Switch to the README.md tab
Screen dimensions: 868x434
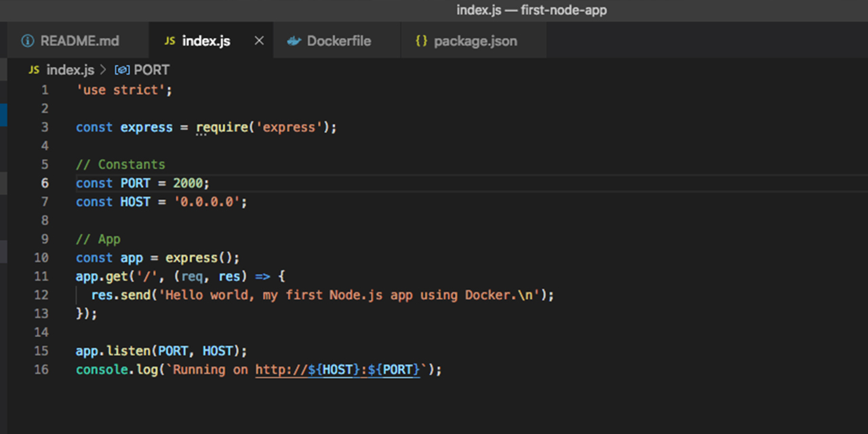pyautogui.click(x=79, y=41)
